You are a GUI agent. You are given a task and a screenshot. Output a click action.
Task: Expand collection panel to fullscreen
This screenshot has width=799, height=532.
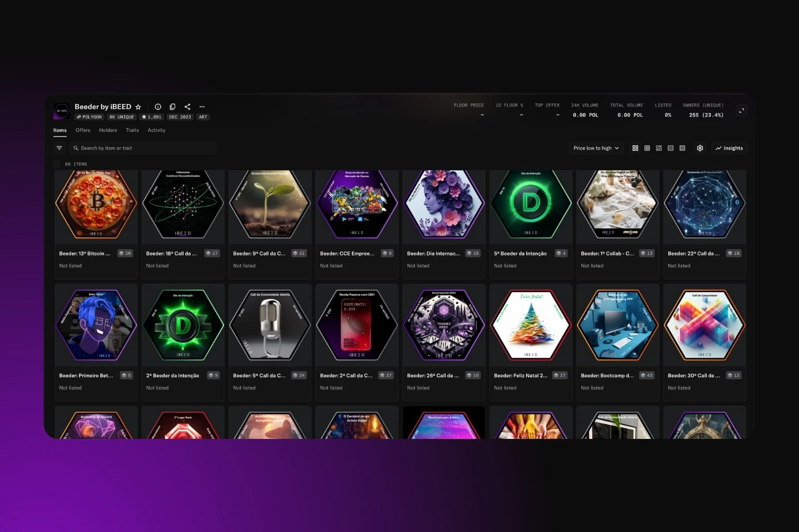[x=742, y=110]
